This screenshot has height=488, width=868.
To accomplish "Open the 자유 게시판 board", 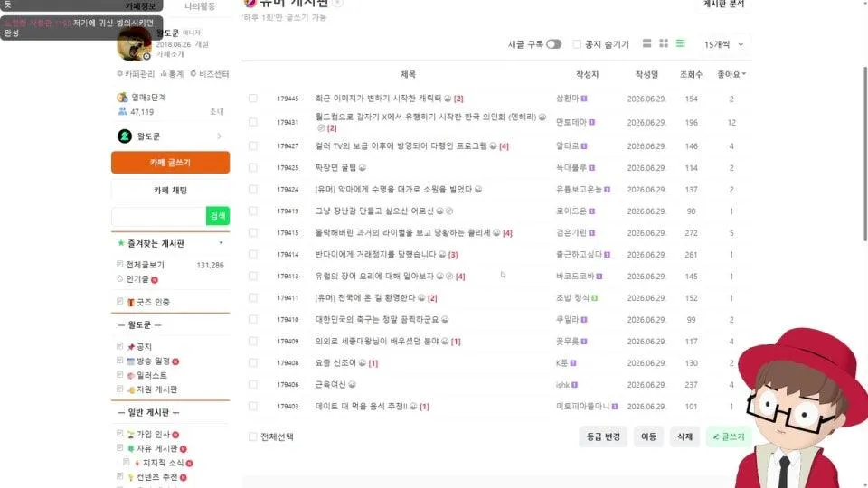I will (x=156, y=449).
